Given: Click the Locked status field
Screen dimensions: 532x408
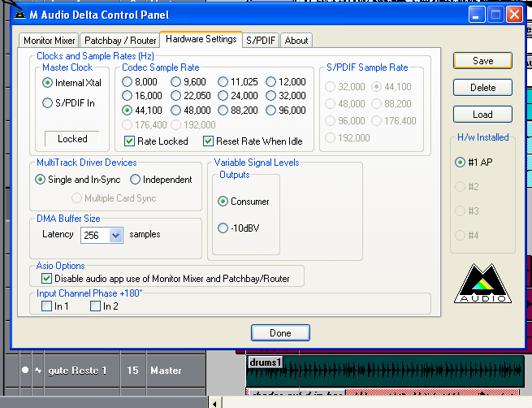Looking at the screenshot, I should pyautogui.click(x=72, y=139).
